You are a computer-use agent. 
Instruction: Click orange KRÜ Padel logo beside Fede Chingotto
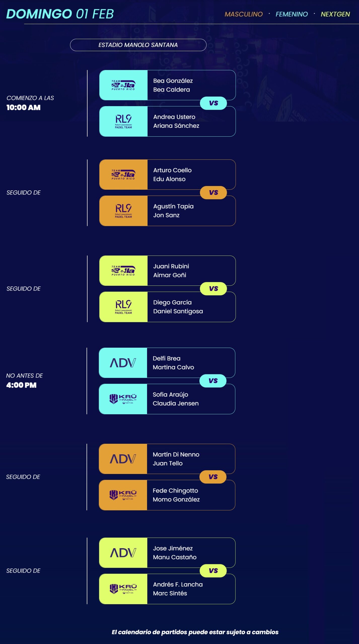tap(123, 495)
